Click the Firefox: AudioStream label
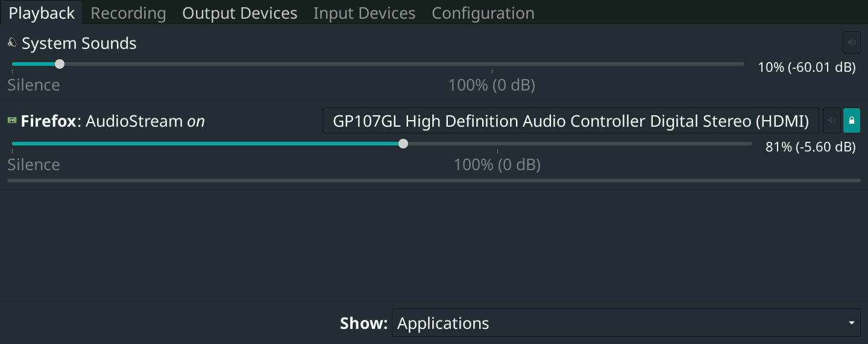The width and height of the screenshot is (868, 344). click(113, 121)
